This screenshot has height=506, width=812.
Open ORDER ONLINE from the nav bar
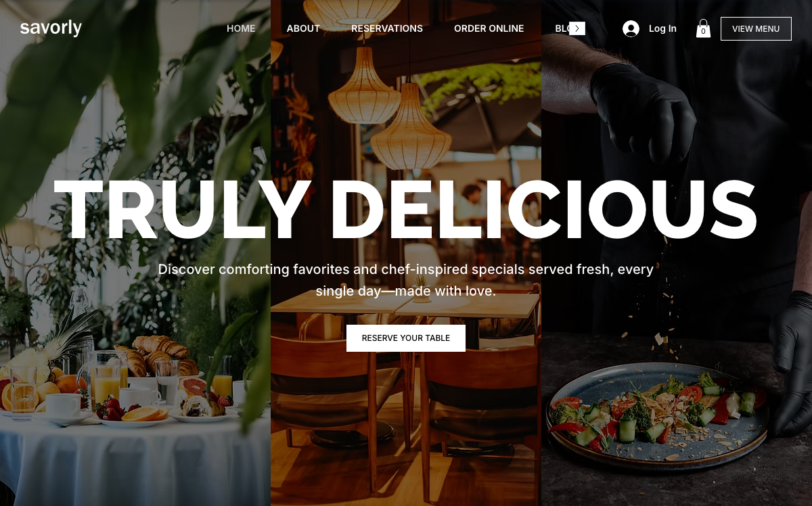pyautogui.click(x=489, y=28)
